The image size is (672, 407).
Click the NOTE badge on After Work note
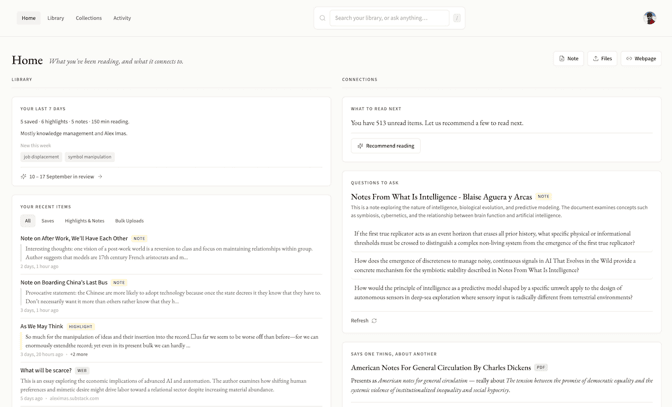(139, 239)
